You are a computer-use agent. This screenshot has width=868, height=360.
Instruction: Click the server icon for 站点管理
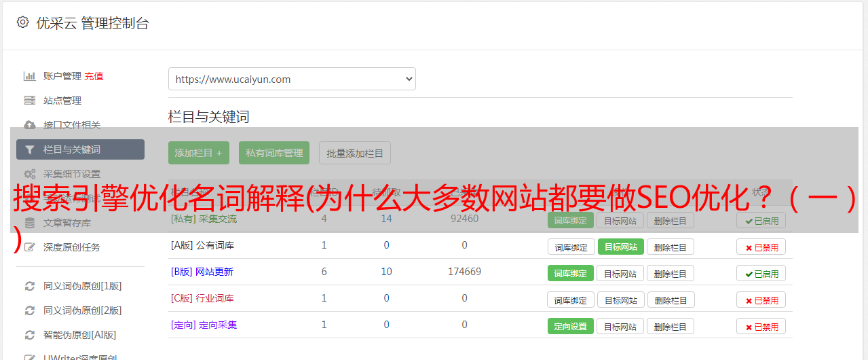point(29,101)
